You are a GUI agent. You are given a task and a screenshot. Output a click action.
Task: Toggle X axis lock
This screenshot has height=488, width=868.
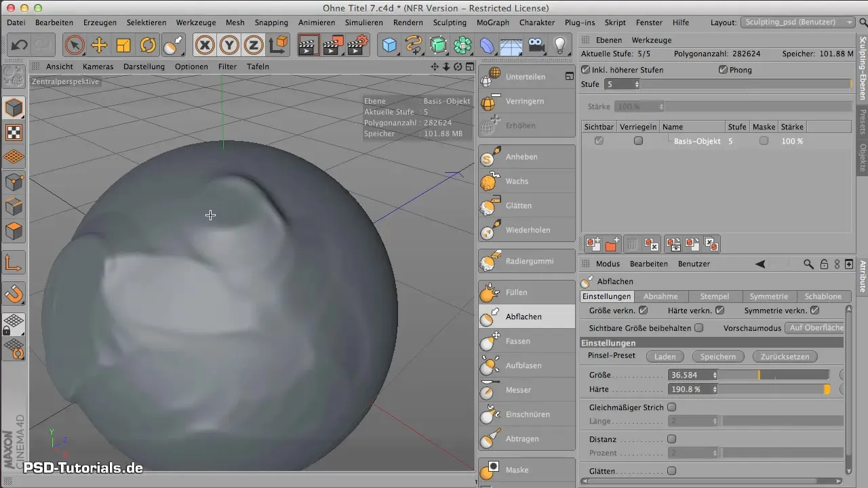pos(205,45)
